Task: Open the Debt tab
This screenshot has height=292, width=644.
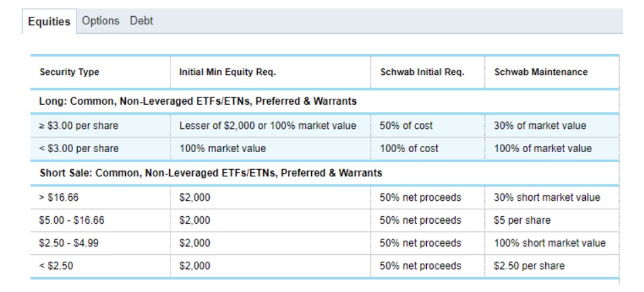Action: point(142,21)
